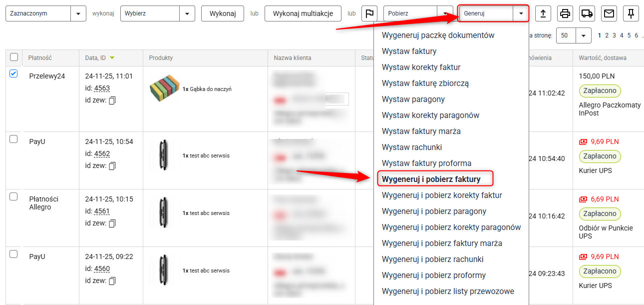
Task: Copy external id of order 4561
Action: (112, 223)
